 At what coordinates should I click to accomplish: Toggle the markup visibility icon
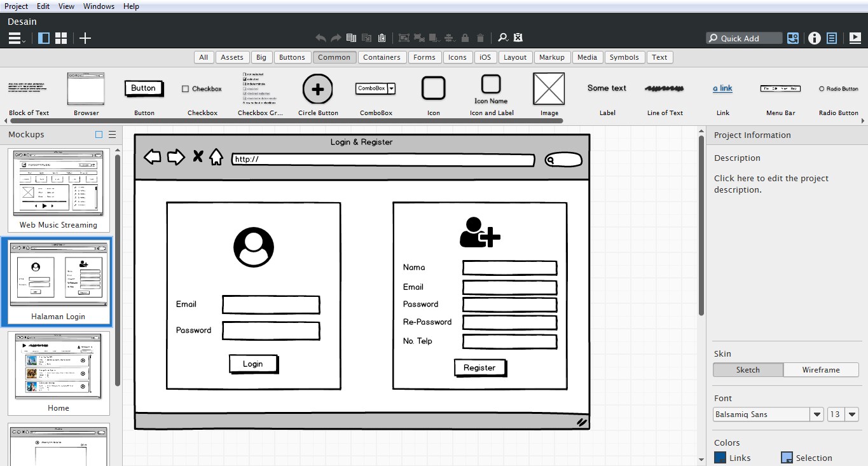tap(518, 38)
